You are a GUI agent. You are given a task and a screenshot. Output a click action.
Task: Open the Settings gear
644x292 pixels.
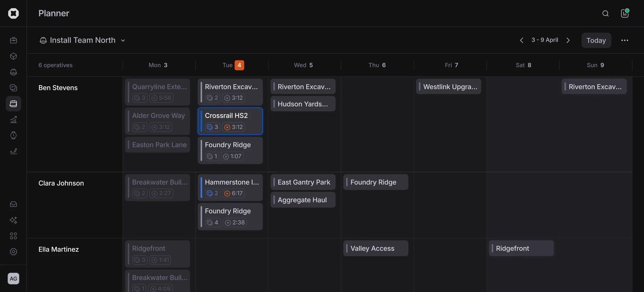[13, 251]
